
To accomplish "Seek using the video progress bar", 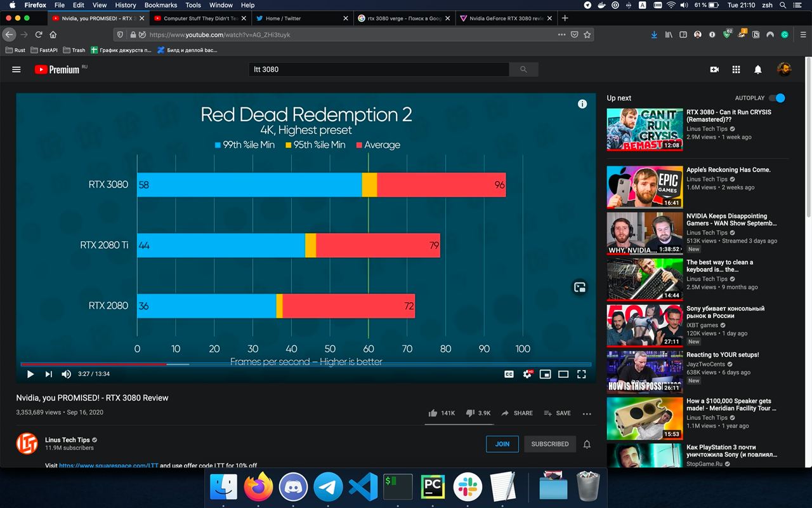I will 306,364.
